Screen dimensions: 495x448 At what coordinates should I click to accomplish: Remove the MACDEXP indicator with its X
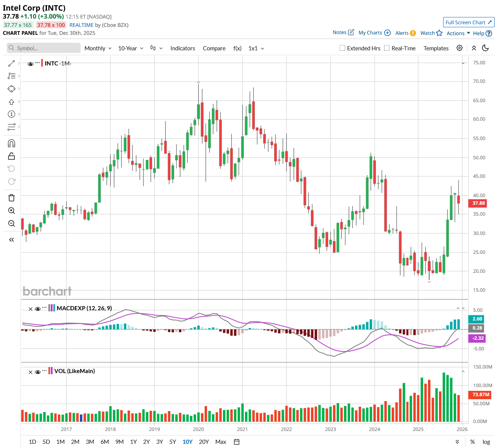click(31, 309)
